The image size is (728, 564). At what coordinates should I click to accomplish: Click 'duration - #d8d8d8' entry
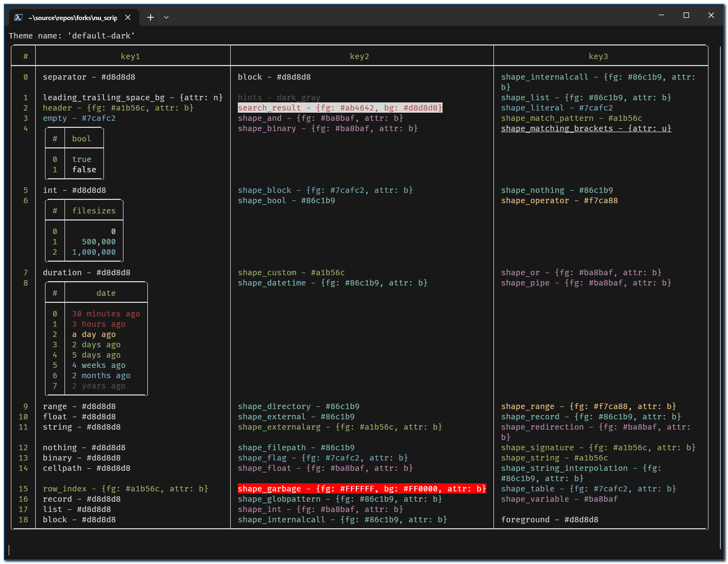87,273
